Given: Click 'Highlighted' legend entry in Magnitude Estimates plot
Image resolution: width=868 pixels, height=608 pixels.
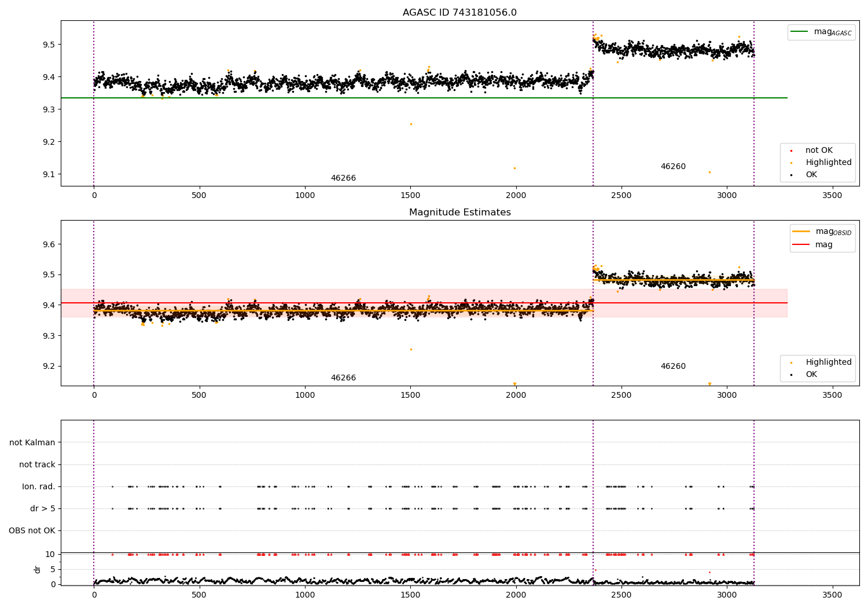Looking at the screenshot, I should coord(821,362).
